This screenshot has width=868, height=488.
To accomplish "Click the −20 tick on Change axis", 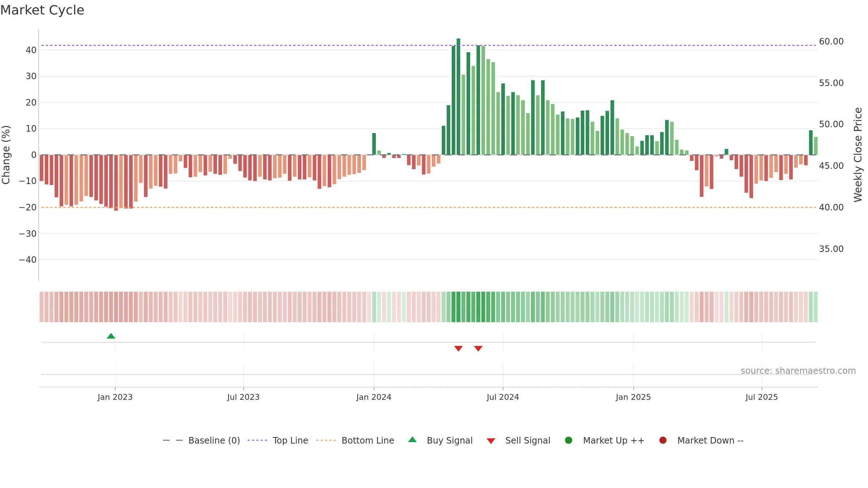I will 28,207.
